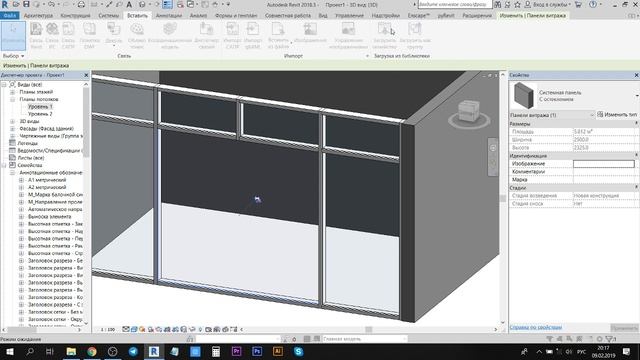Click the Revit icon on Windows taskbar
This screenshot has width=640, height=360.
[154, 351]
